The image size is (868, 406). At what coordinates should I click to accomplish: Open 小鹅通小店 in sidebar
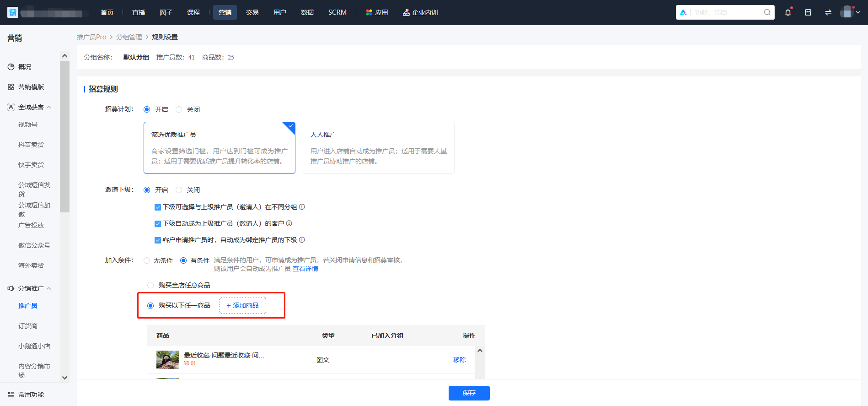[34, 346]
